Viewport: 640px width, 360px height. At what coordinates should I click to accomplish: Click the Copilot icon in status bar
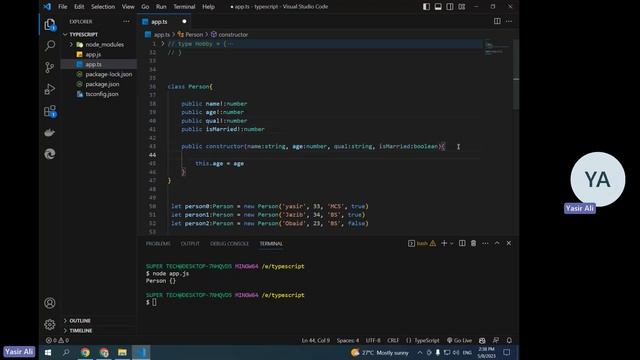coord(482,340)
